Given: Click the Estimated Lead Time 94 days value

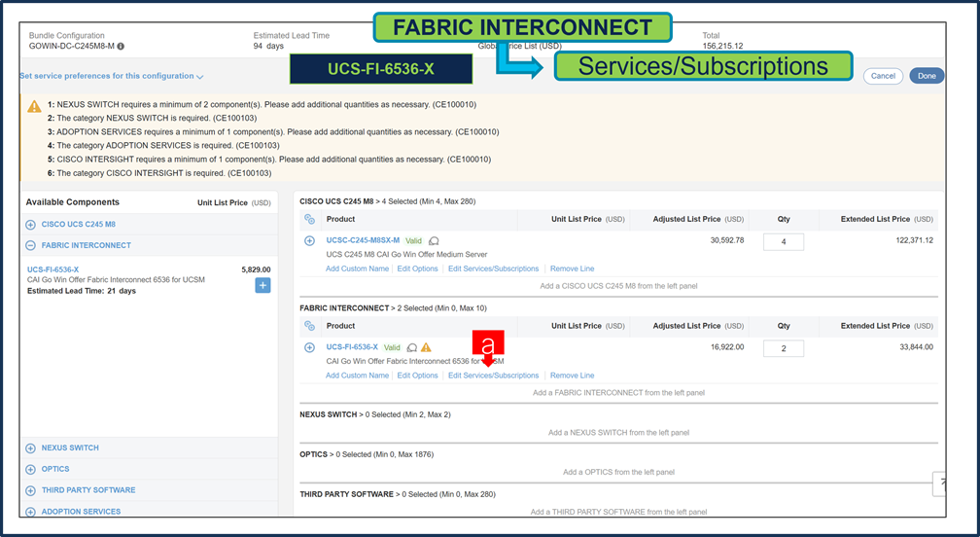Looking at the screenshot, I should (x=268, y=47).
